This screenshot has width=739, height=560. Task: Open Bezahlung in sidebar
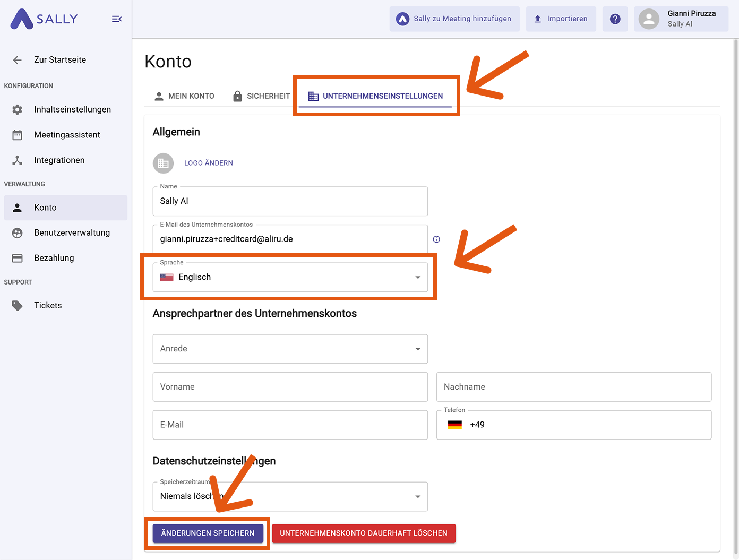(x=66, y=258)
